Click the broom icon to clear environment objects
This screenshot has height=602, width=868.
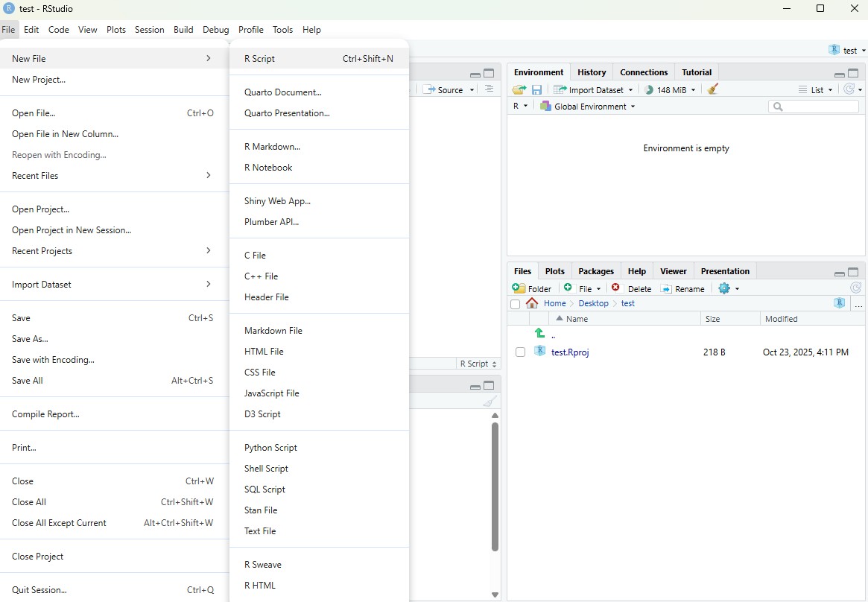click(713, 89)
